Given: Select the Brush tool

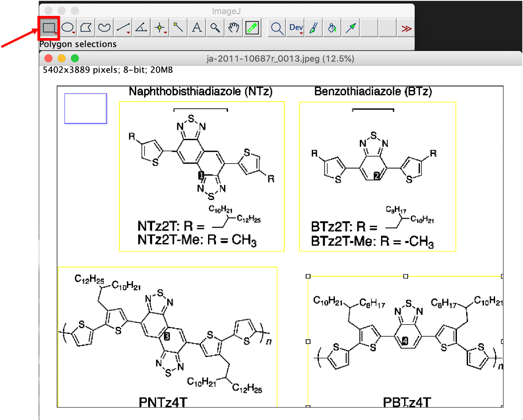Looking at the screenshot, I should tap(313, 28).
